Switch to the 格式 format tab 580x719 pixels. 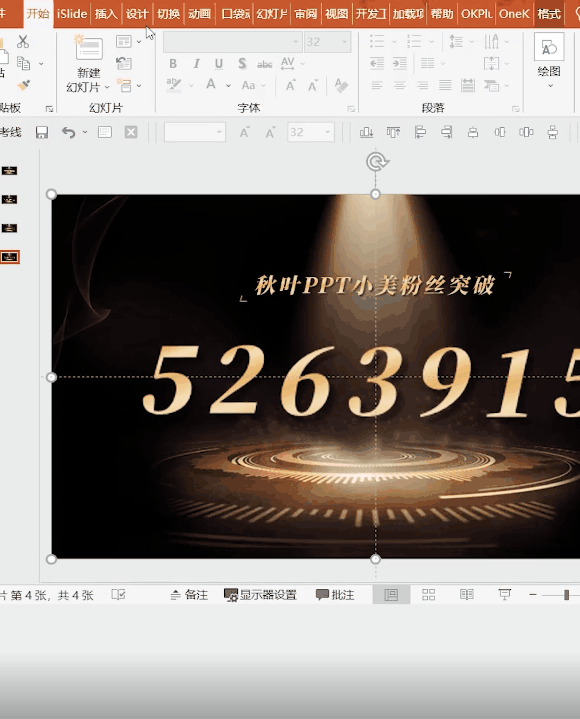[549, 14]
